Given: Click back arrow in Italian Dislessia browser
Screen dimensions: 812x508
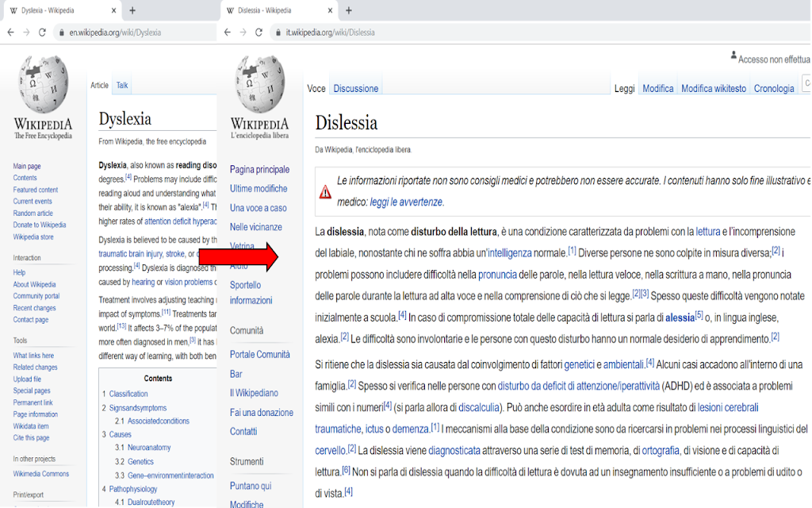Looking at the screenshot, I should [228, 32].
